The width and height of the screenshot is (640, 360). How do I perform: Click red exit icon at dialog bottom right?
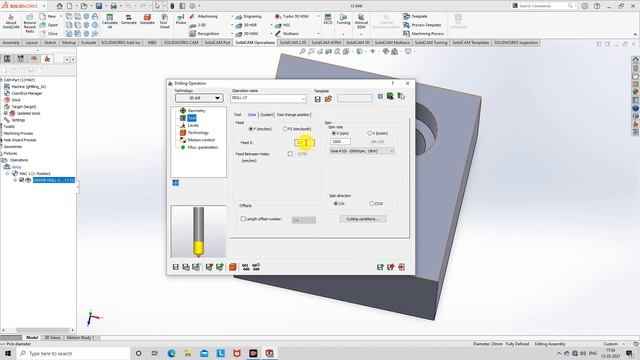coord(402,267)
